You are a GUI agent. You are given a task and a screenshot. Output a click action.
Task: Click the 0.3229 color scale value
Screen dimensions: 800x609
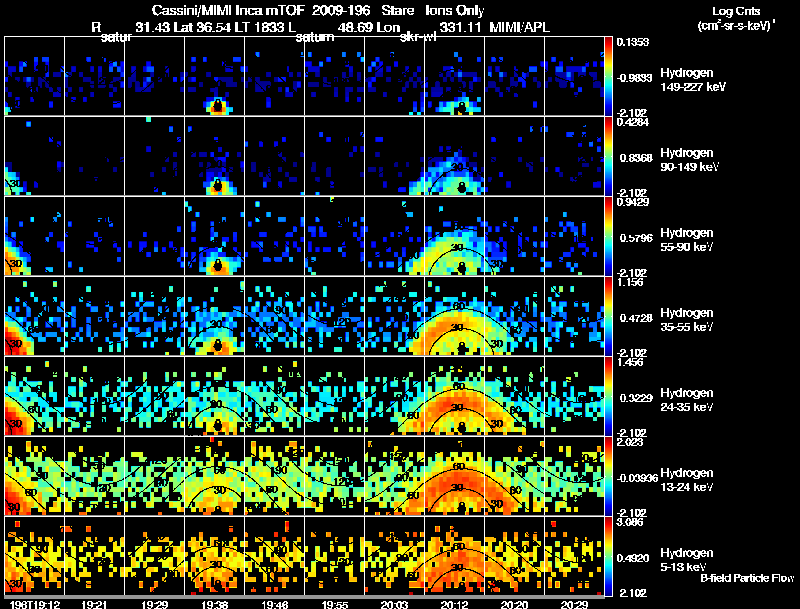[636, 398]
